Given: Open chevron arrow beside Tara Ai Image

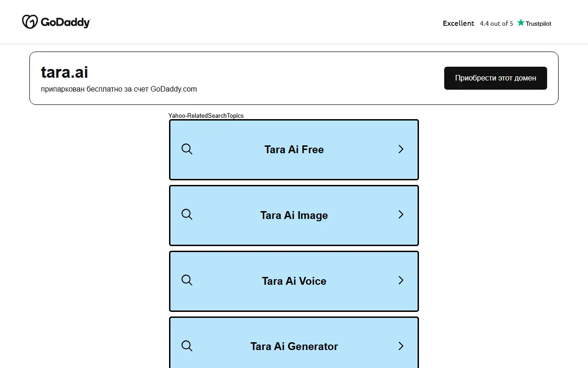Looking at the screenshot, I should point(401,214).
